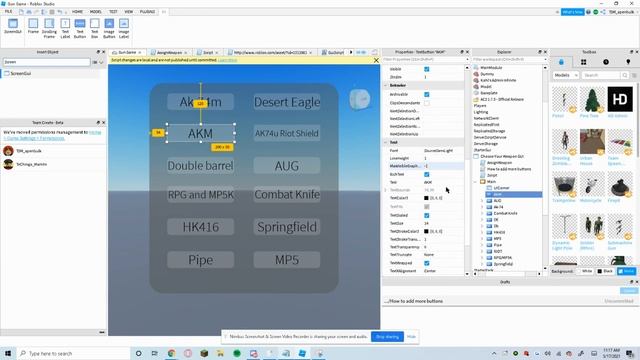
Task: Enable the ClipsDescendants checkbox
Action: (427, 103)
